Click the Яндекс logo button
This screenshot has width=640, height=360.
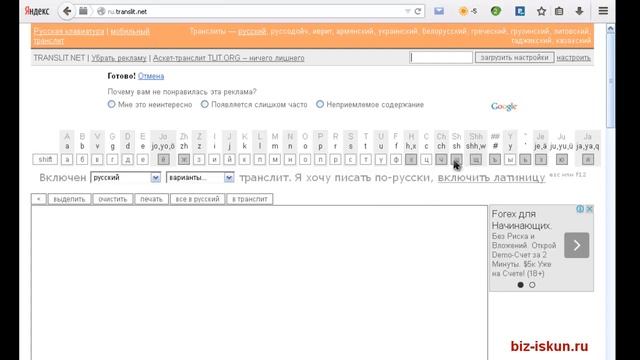(37, 11)
